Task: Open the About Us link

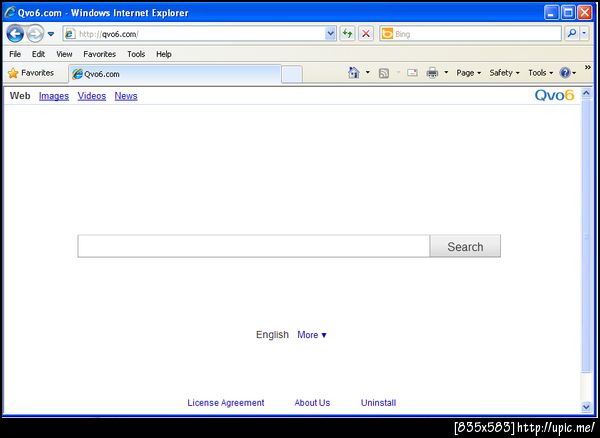Action: 312,403
